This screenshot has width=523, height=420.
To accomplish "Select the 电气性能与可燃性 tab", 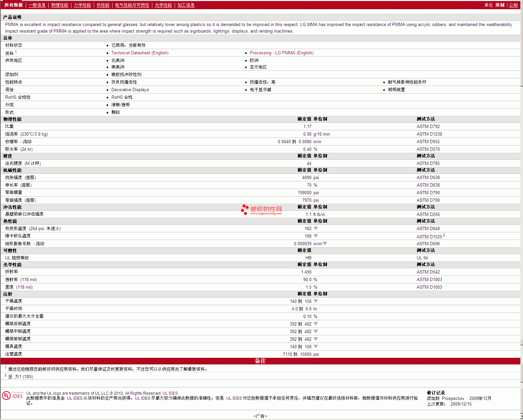I will tap(132, 5).
